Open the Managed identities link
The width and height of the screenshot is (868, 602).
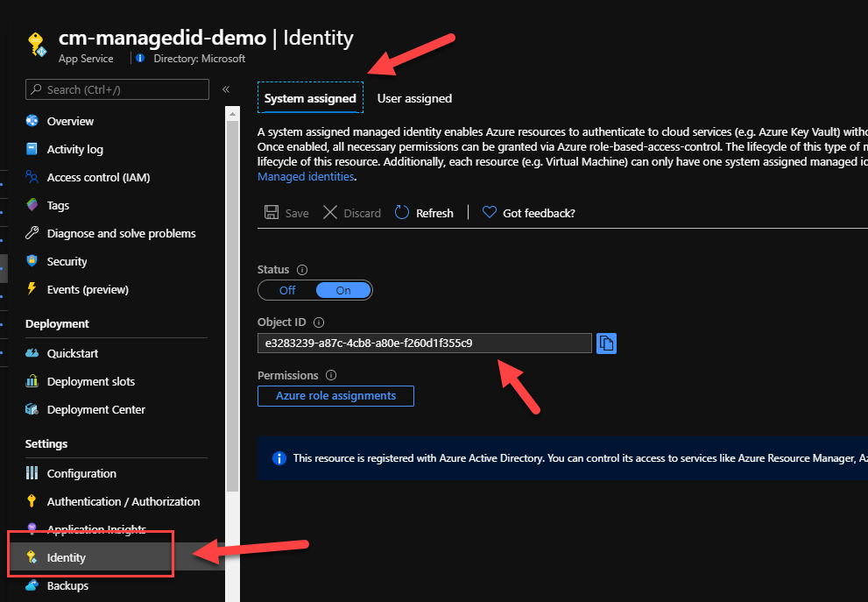tap(306, 177)
